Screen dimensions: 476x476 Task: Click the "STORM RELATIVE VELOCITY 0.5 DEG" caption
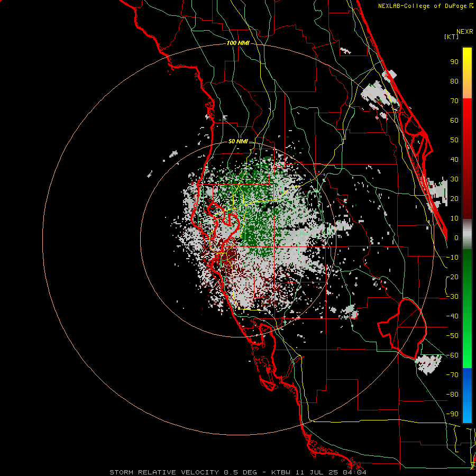pyautogui.click(x=183, y=472)
